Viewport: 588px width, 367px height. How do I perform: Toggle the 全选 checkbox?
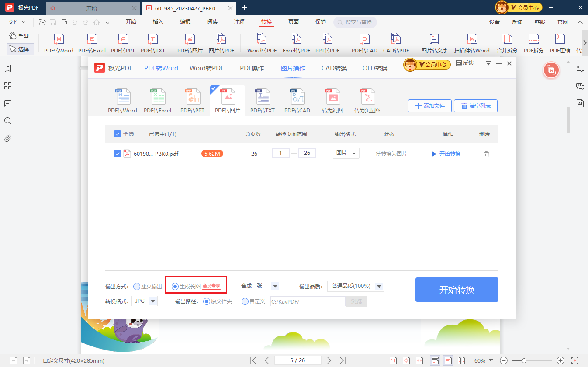(x=117, y=134)
